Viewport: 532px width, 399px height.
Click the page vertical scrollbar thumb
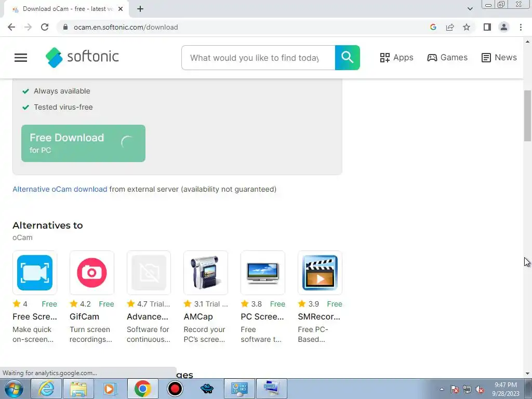coord(527,115)
